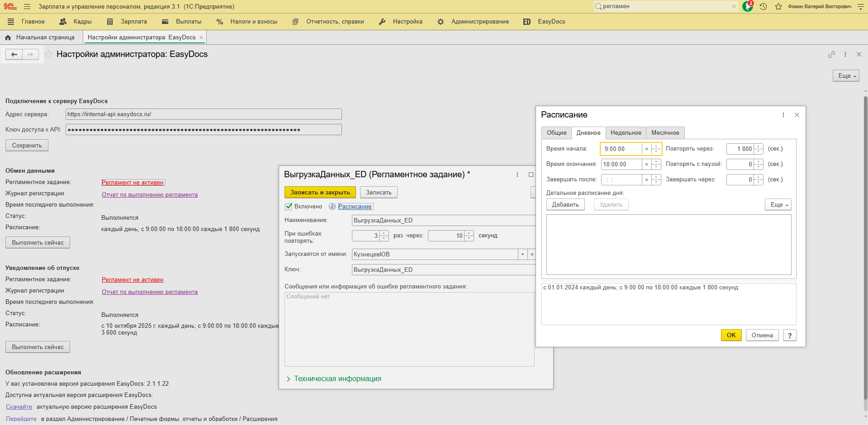Go back with the left arrow button
The image size is (868, 425).
coord(14,55)
